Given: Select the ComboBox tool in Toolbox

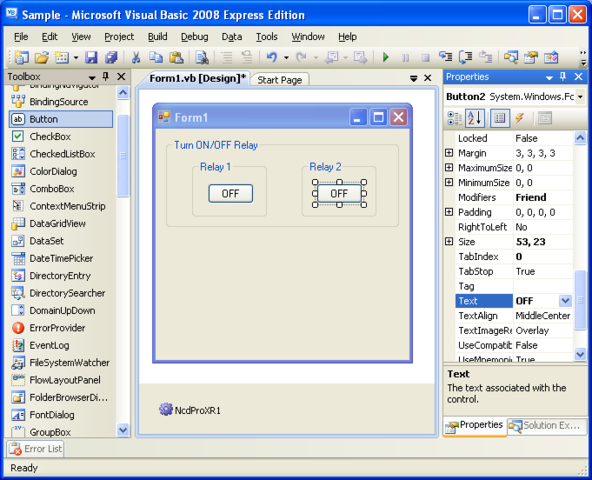Looking at the screenshot, I should click(61, 189).
